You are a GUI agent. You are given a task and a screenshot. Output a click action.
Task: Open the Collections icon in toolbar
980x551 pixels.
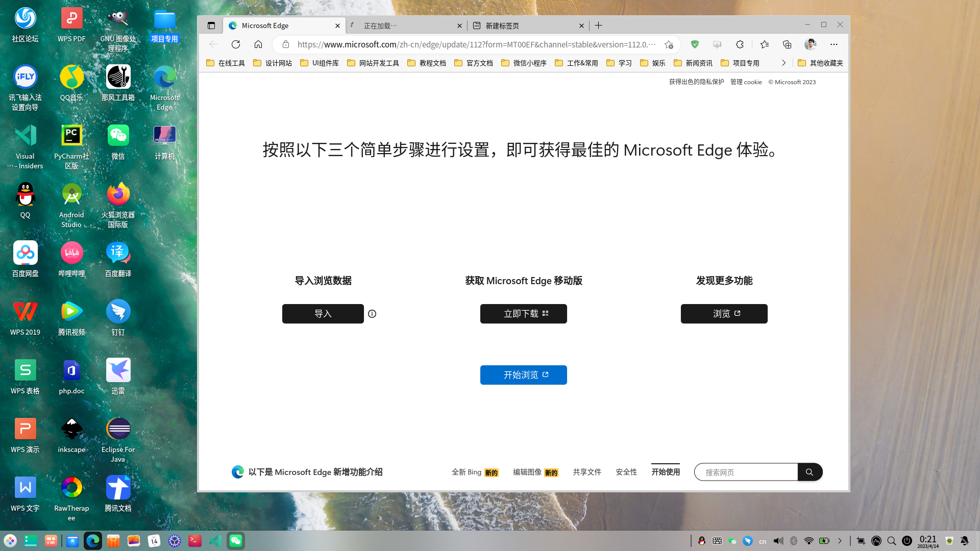coord(787,44)
